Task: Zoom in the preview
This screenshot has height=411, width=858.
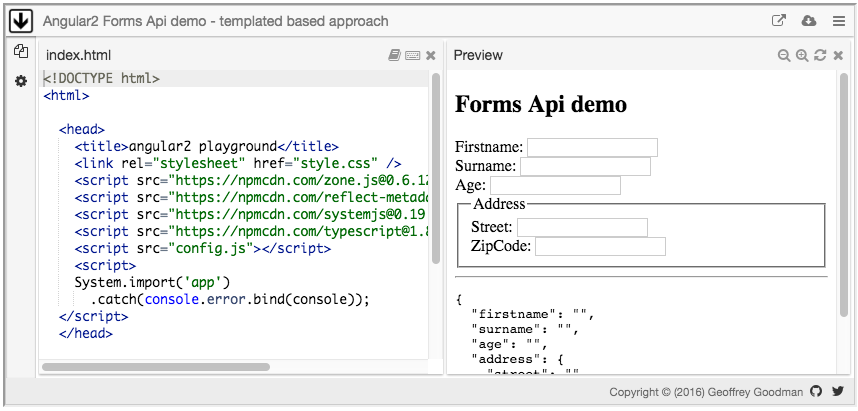Action: [801, 56]
